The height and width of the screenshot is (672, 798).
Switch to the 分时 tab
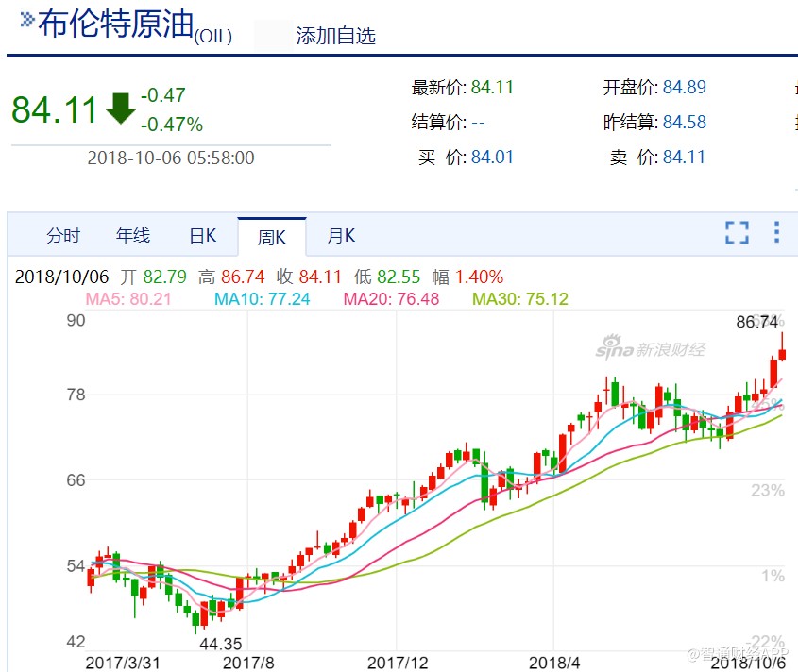coord(63,236)
